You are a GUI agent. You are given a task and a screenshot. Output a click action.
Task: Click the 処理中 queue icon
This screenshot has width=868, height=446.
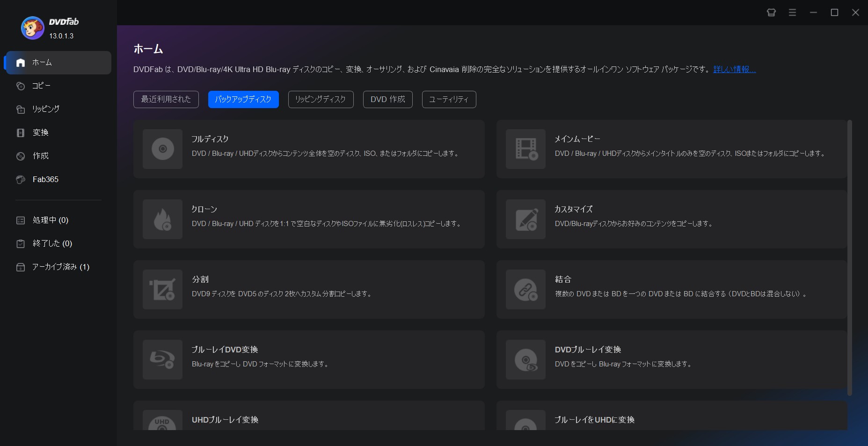21,220
